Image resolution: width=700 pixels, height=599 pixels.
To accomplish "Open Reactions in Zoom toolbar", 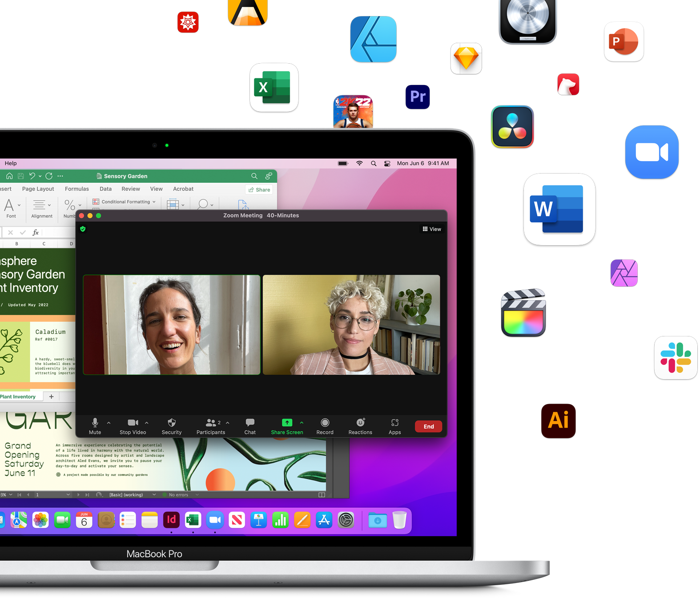I will tap(360, 426).
